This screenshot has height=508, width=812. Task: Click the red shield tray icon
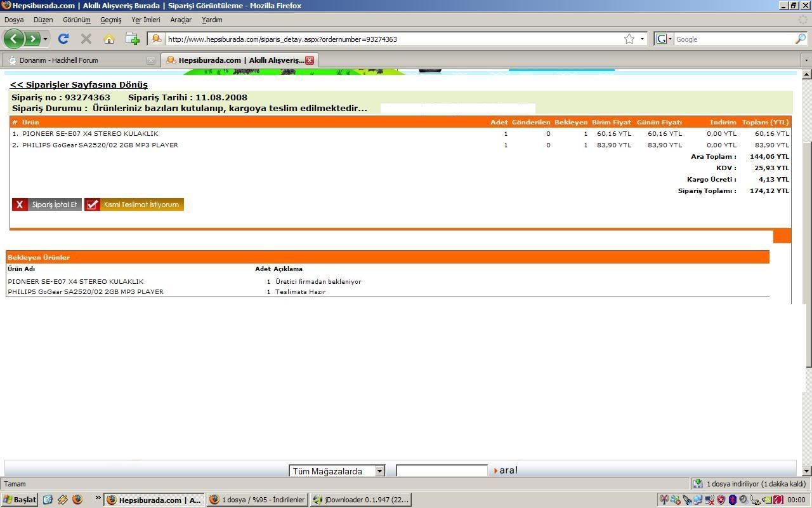tap(721, 500)
